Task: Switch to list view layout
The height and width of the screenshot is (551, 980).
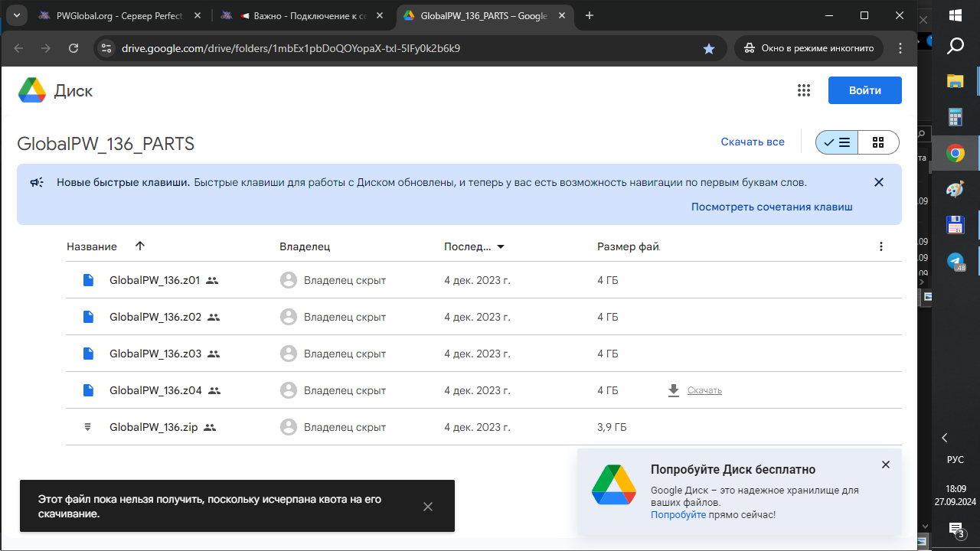Action: tap(837, 142)
